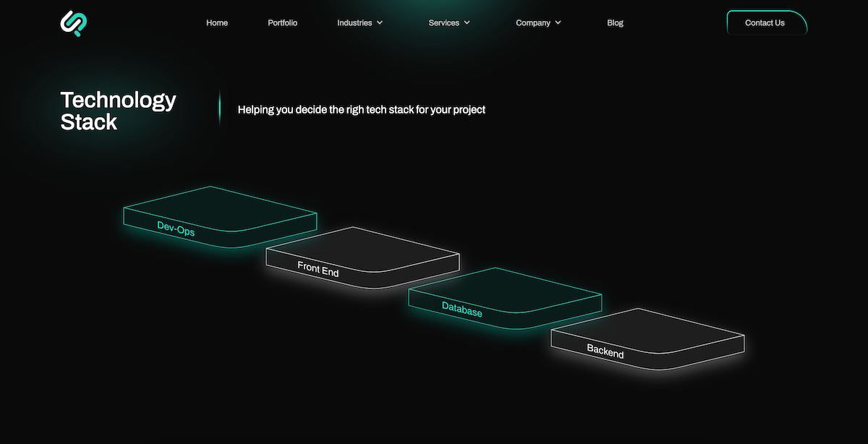Viewport: 868px width, 444px height.
Task: Select the Database stack layer
Action: click(505, 296)
